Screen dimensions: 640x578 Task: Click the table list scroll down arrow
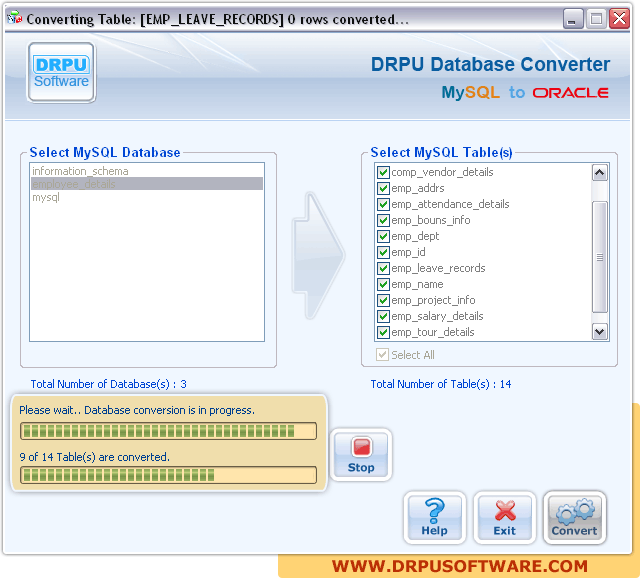tap(600, 332)
